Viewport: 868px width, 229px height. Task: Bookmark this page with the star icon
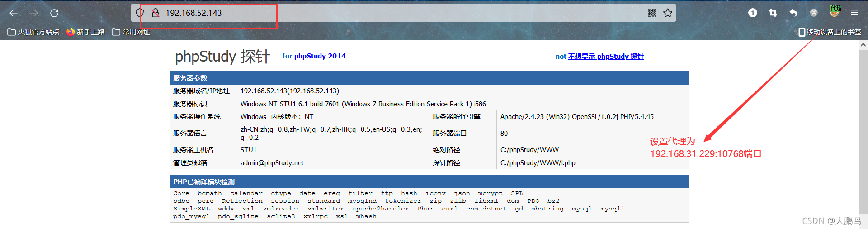(668, 13)
